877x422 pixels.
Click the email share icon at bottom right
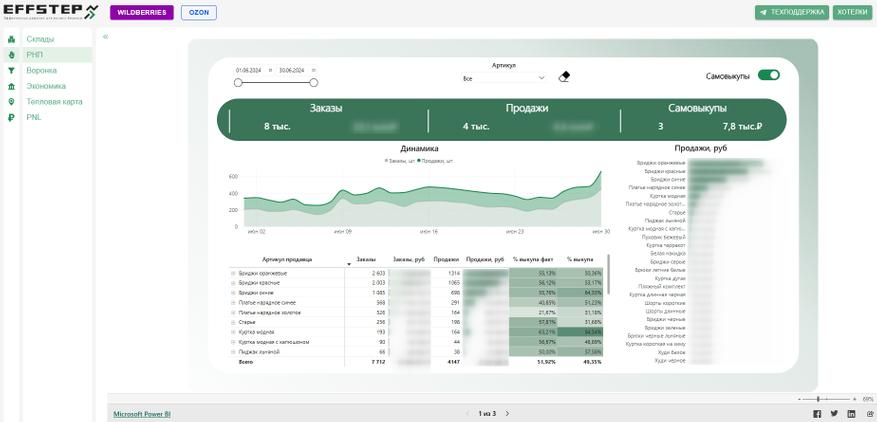pos(869,414)
